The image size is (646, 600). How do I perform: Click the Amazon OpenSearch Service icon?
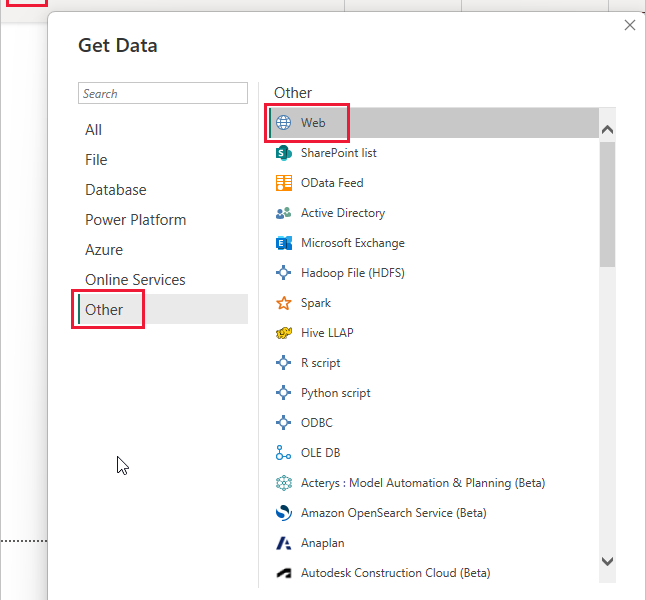coord(283,513)
